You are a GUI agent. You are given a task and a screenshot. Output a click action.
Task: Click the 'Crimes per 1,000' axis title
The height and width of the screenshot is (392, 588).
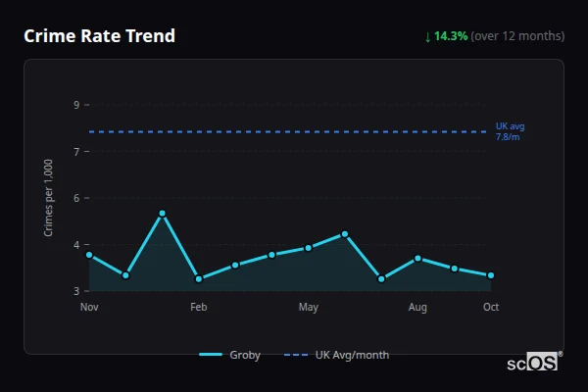point(48,198)
